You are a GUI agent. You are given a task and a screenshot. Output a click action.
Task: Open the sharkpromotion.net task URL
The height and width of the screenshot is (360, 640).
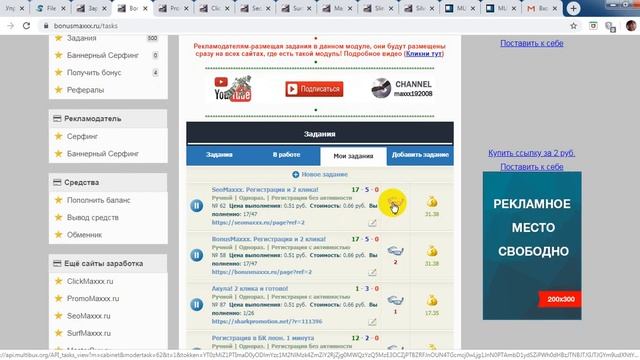tap(267, 322)
